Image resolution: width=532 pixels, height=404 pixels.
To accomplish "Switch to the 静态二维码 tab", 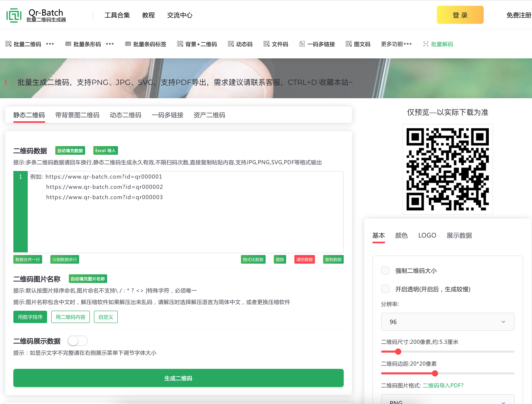I will point(29,115).
